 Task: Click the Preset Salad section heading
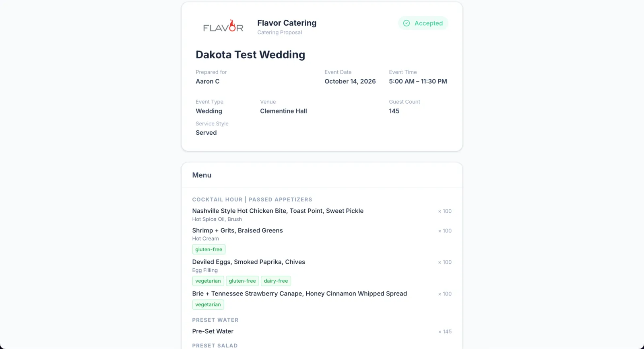215,345
